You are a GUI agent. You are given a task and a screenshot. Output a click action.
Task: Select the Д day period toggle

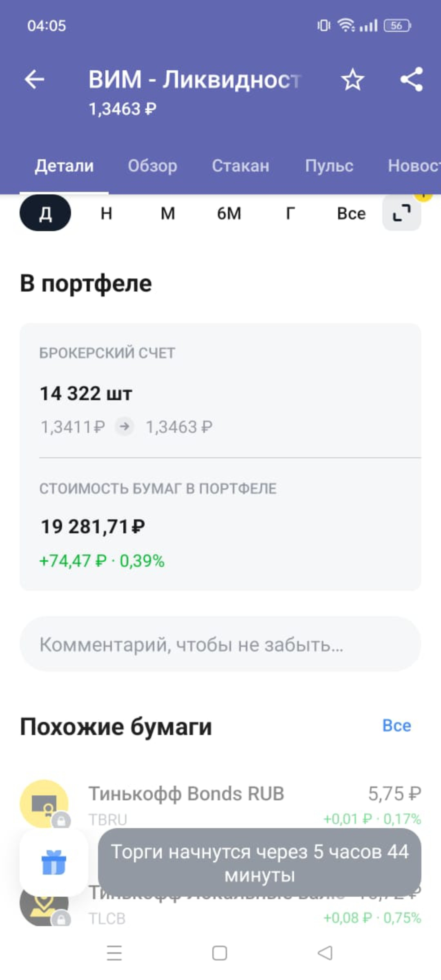[x=45, y=213]
